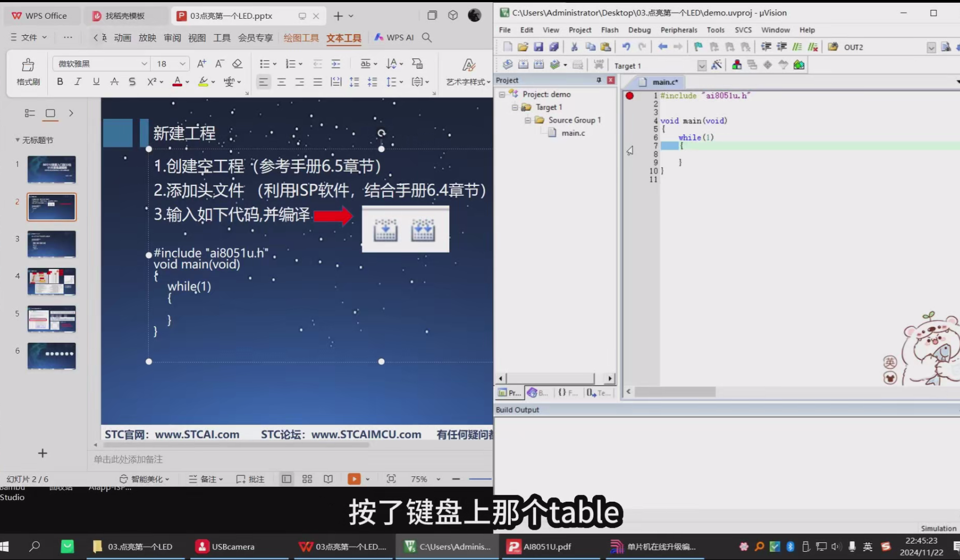Viewport: 960px width, 560px height.
Task: Open WPS search magnifier icon
Action: coord(427,37)
